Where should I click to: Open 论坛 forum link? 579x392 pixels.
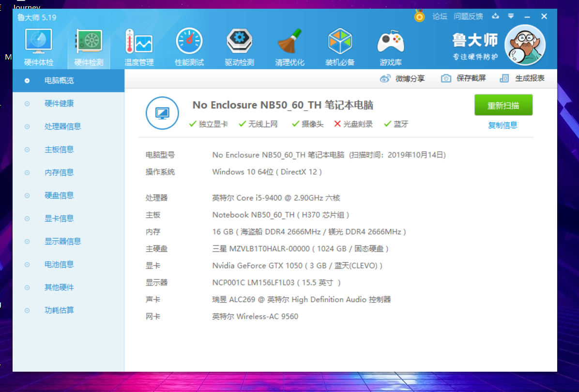pos(440,16)
